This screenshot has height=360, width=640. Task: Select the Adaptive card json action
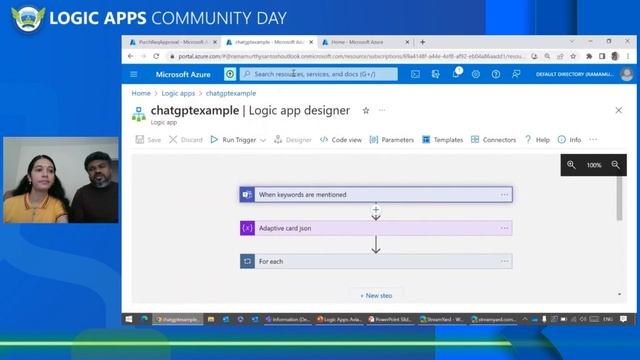tap(376, 228)
